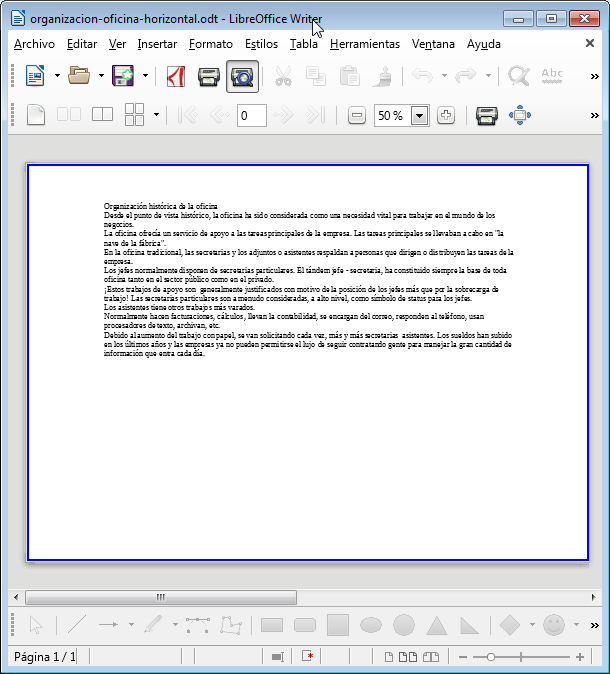Click the status bar zoom out minus
The width and height of the screenshot is (610, 674).
coord(463,657)
